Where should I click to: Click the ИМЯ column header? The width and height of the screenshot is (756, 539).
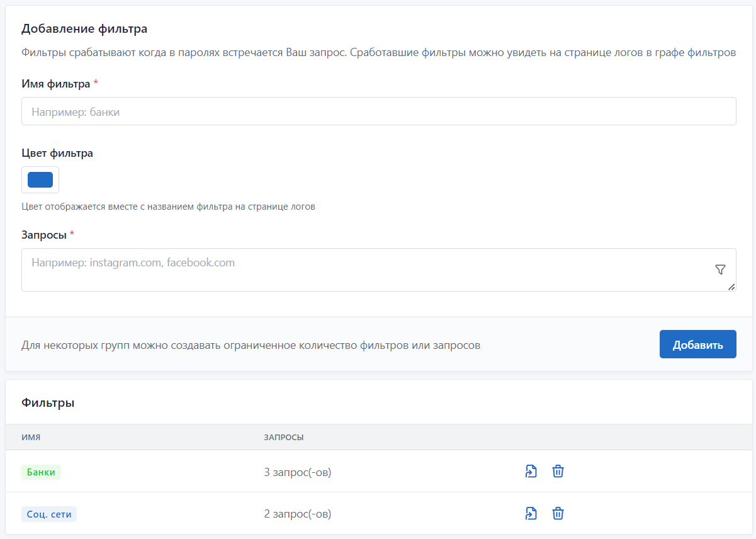[31, 437]
